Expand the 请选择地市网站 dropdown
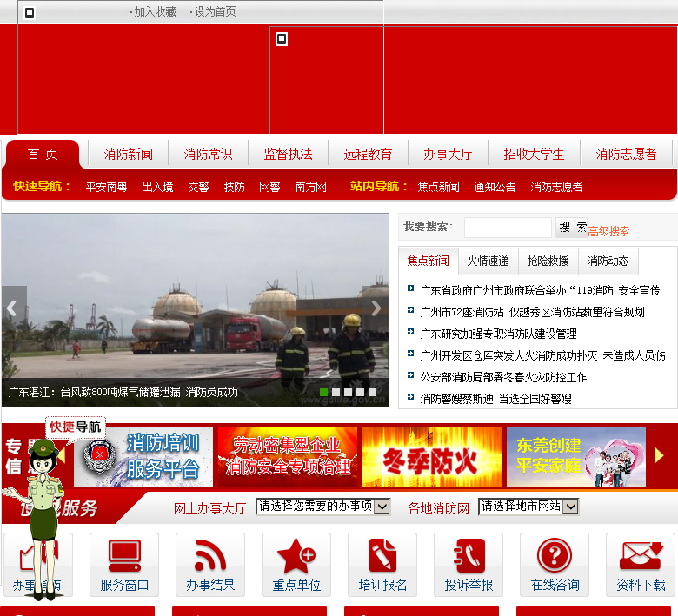678x616 pixels. 528,507
